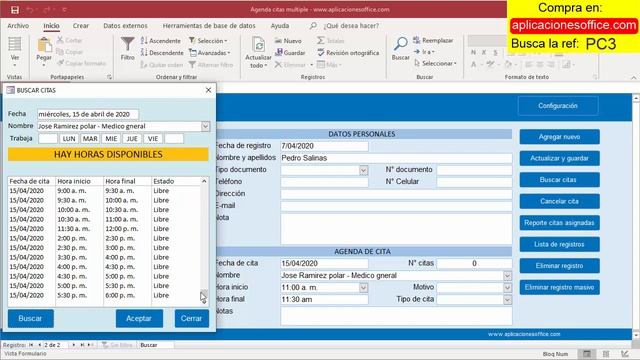Expand the Motivo dropdown
Image resolution: width=640 pixels, height=360 pixels.
click(x=507, y=288)
